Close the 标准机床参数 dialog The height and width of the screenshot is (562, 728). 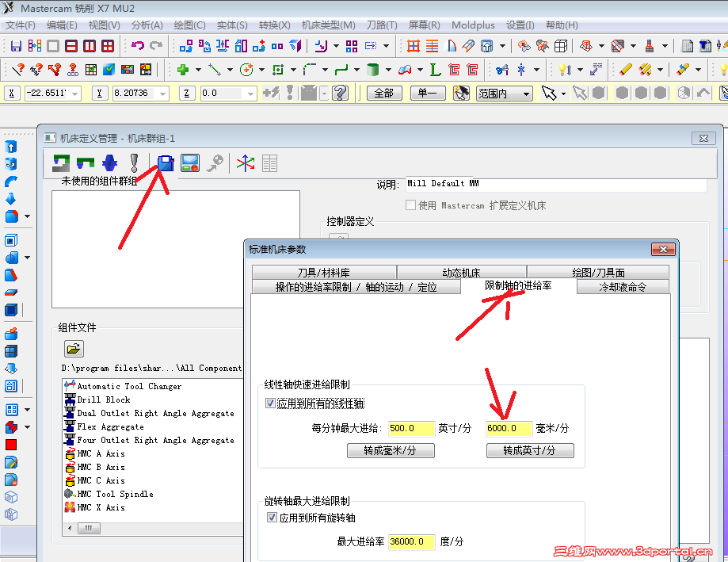(x=663, y=250)
